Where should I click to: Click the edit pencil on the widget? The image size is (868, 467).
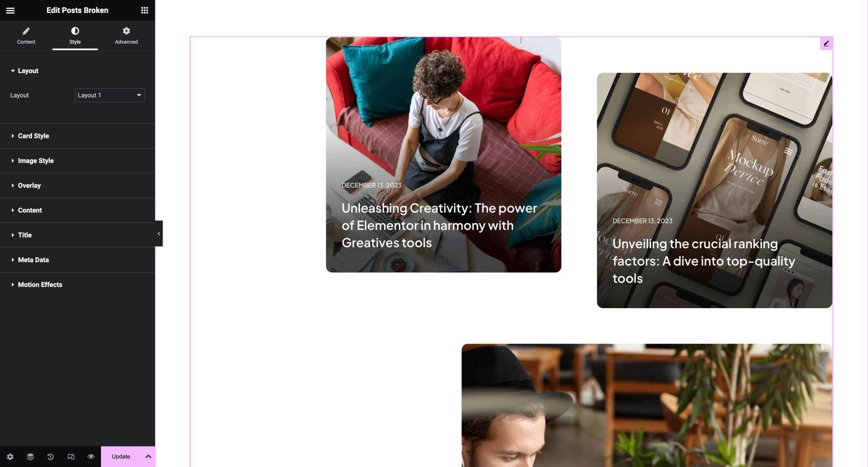pyautogui.click(x=826, y=43)
